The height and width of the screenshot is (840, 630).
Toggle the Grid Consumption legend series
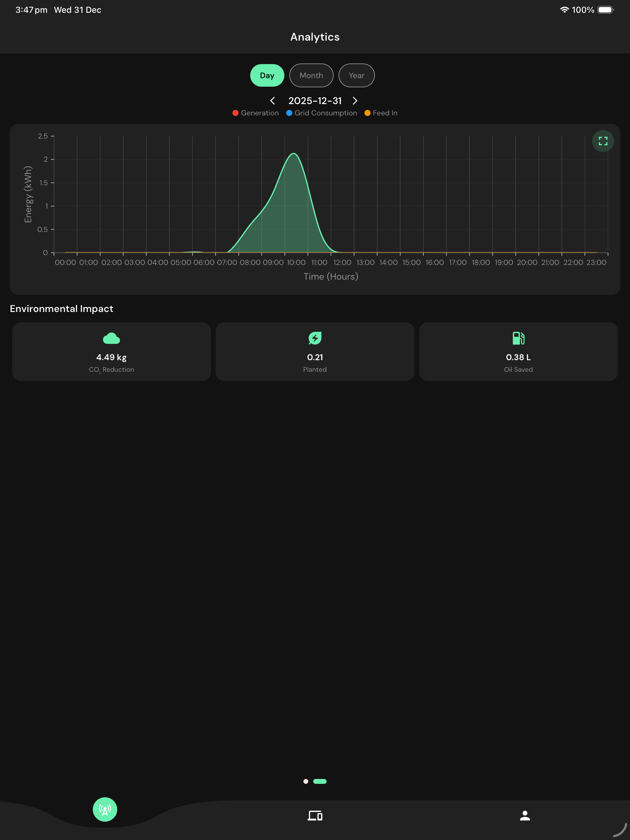tap(321, 113)
